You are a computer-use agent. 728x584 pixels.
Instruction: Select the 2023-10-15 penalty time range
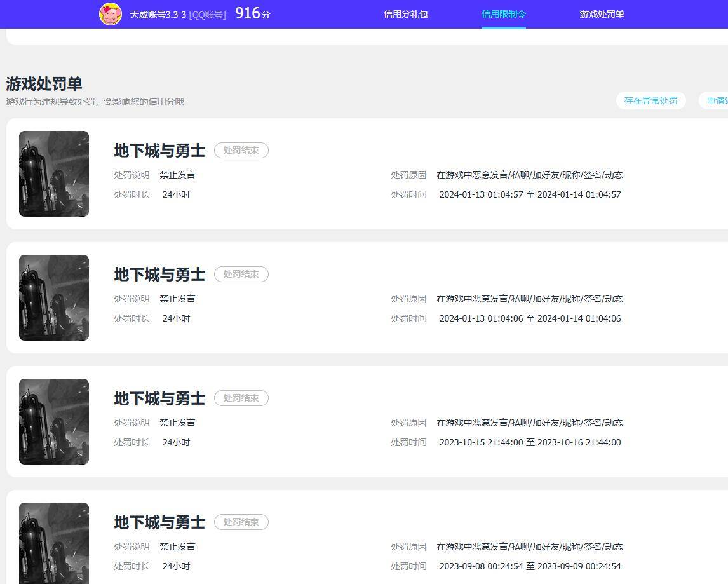point(530,442)
